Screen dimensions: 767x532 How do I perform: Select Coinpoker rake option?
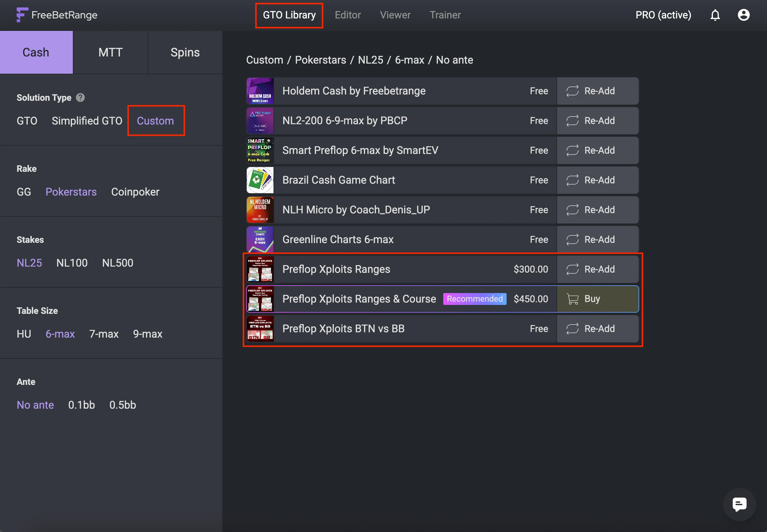click(x=135, y=192)
